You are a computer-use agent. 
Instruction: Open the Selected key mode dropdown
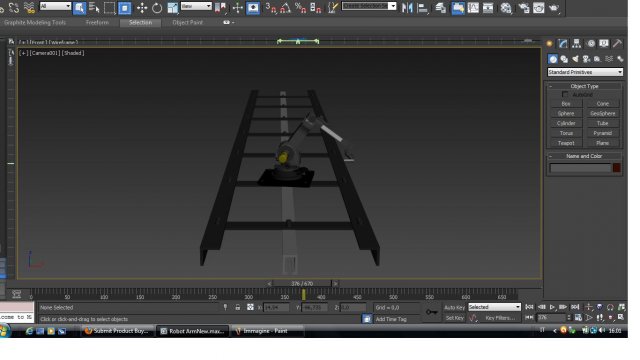click(x=494, y=307)
